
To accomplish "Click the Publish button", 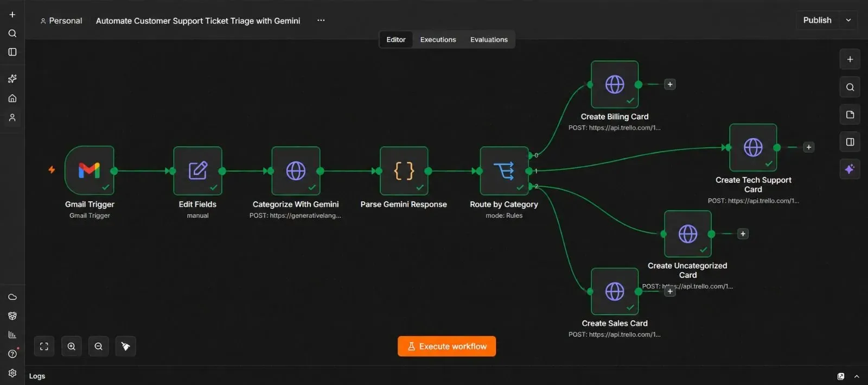I will pos(818,20).
